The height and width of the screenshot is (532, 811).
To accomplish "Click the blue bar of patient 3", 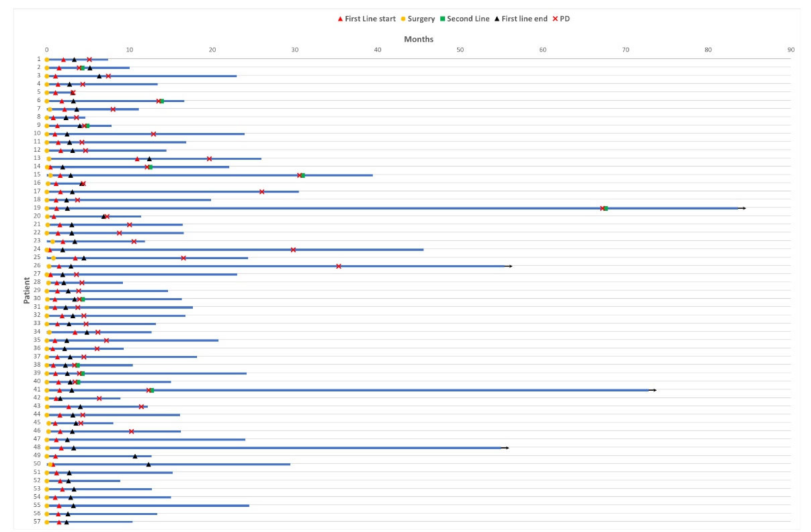I will pyautogui.click(x=142, y=76).
